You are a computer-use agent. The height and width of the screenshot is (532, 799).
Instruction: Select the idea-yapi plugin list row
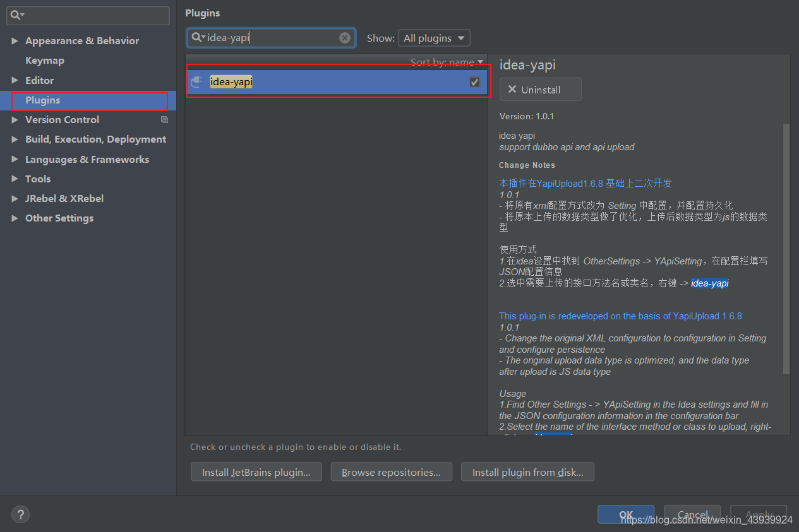[337, 82]
